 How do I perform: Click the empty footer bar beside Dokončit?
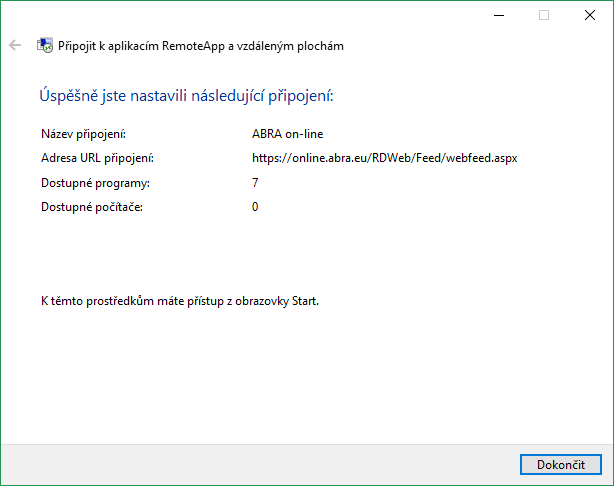click(250, 465)
